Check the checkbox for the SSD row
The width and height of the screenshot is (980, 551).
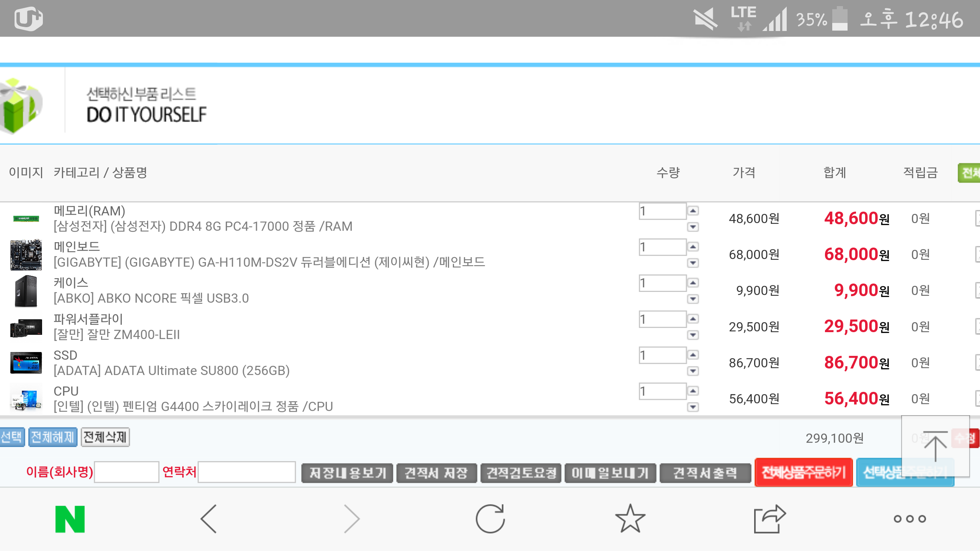tap(977, 363)
